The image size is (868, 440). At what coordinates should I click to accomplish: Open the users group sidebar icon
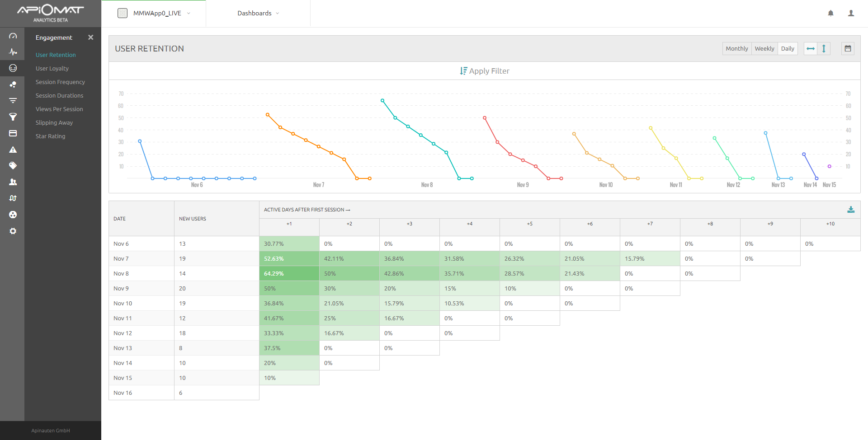13,182
